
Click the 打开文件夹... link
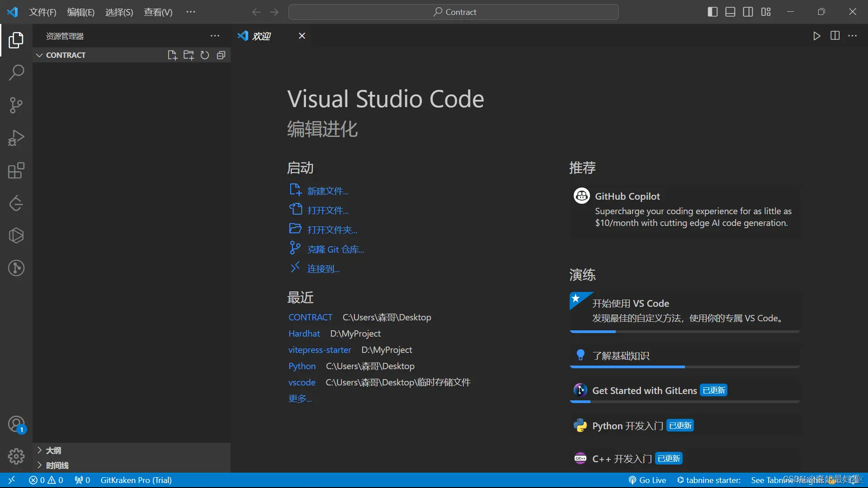[332, 230]
